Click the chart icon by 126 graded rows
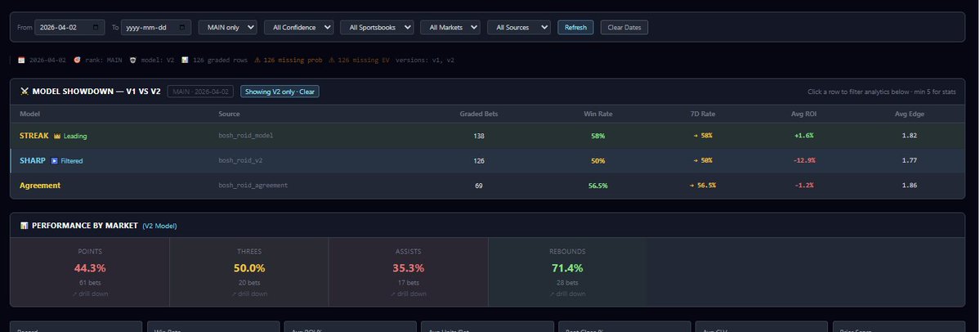 [185, 60]
